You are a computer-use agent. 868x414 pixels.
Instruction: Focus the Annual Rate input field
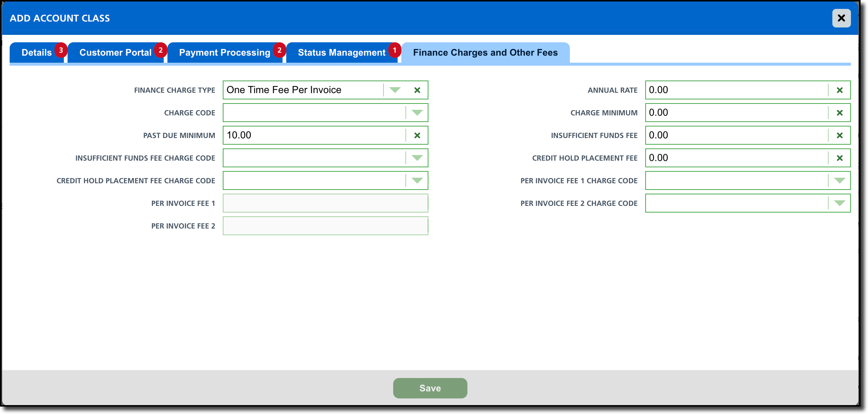tap(736, 90)
